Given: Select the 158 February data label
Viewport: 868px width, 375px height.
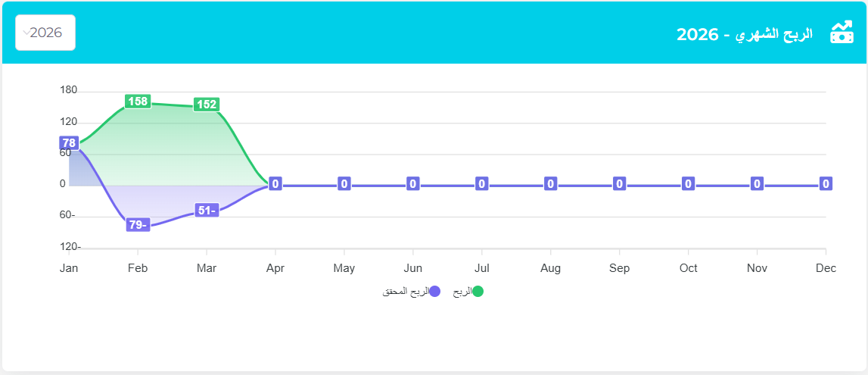Looking at the screenshot, I should (138, 102).
